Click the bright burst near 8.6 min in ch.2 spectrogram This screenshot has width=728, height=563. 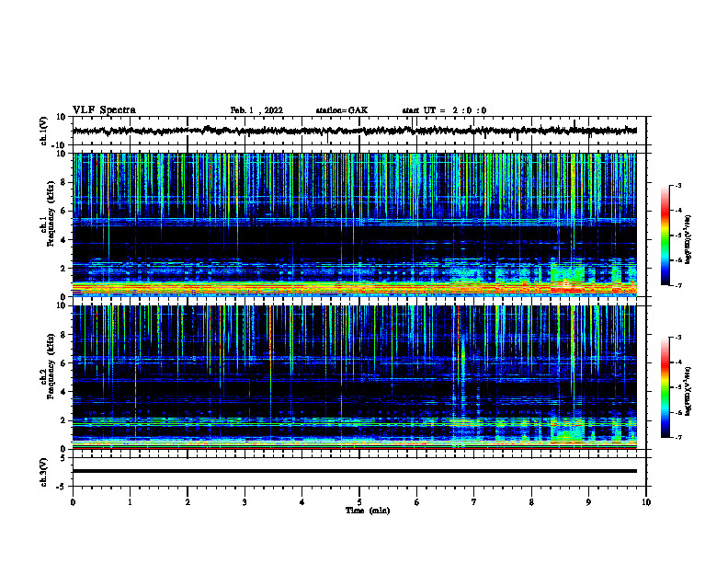(x=567, y=431)
